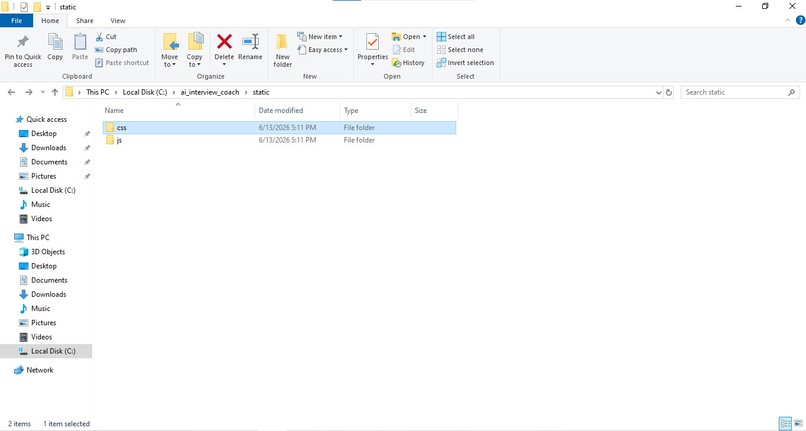Refresh the current folder
The image size is (806, 431).
[669, 93]
